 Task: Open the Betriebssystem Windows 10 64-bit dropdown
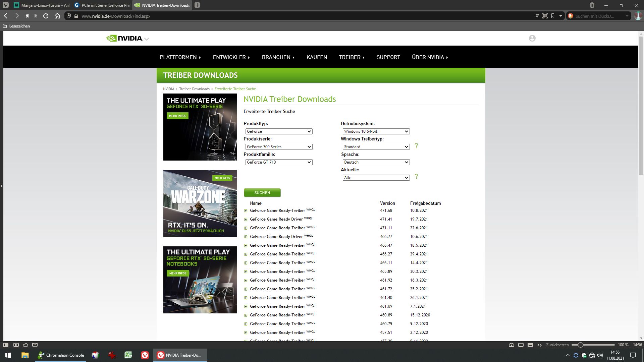tap(376, 131)
